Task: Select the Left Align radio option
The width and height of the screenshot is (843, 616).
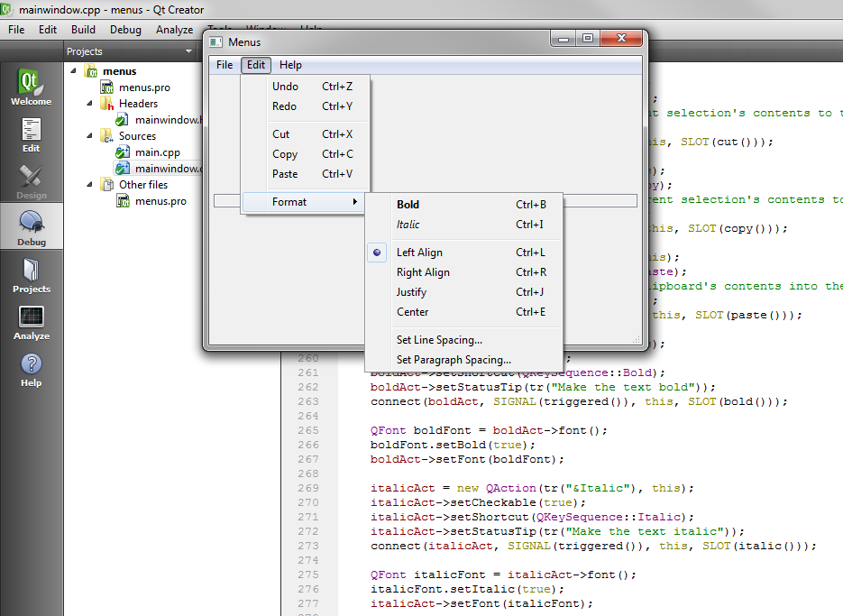Action: (419, 253)
